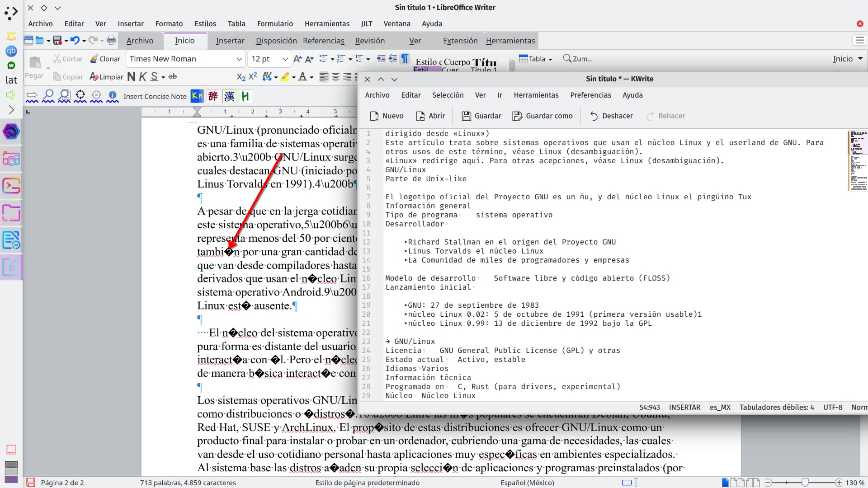
Task: Expand the highlight color dropdown arrow
Action: tap(294, 77)
